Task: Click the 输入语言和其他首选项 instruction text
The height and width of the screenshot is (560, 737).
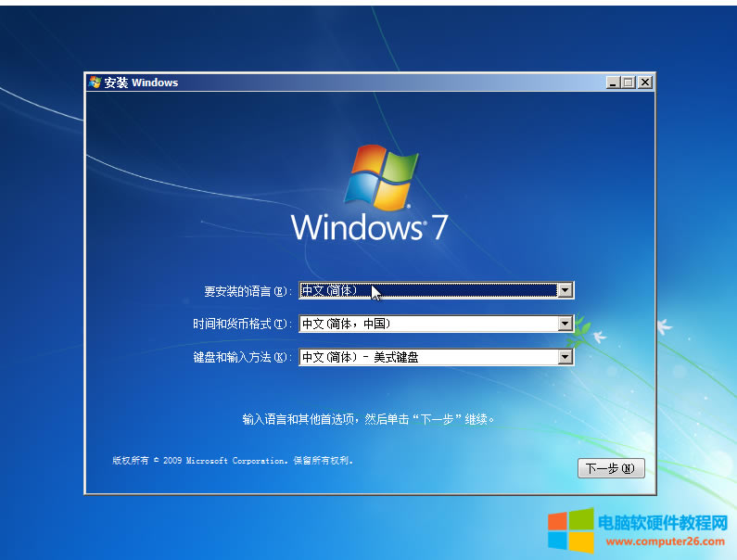Action: [x=369, y=419]
